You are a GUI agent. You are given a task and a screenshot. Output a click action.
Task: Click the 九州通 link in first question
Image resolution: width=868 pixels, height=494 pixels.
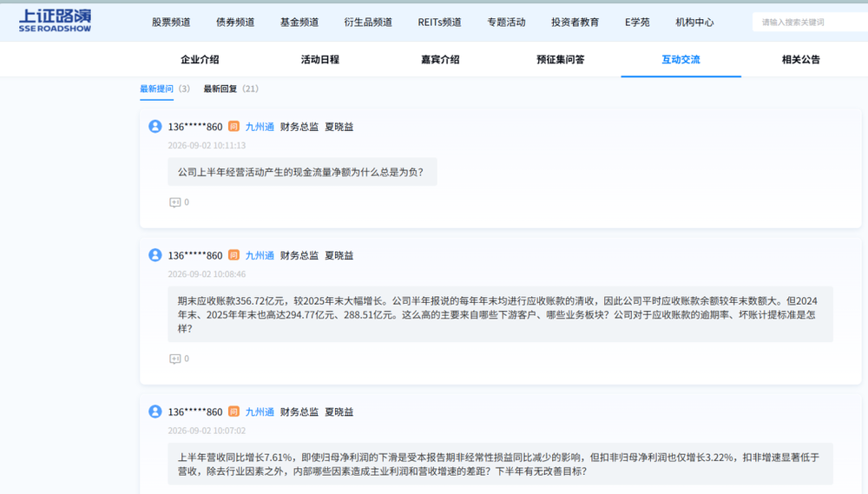click(260, 127)
